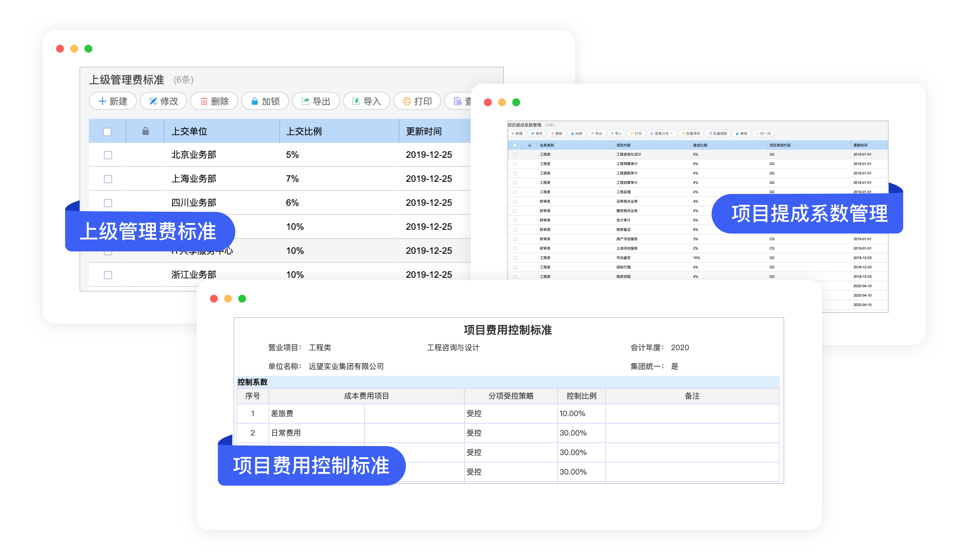Click the 6% 上交比例 value

(x=292, y=203)
